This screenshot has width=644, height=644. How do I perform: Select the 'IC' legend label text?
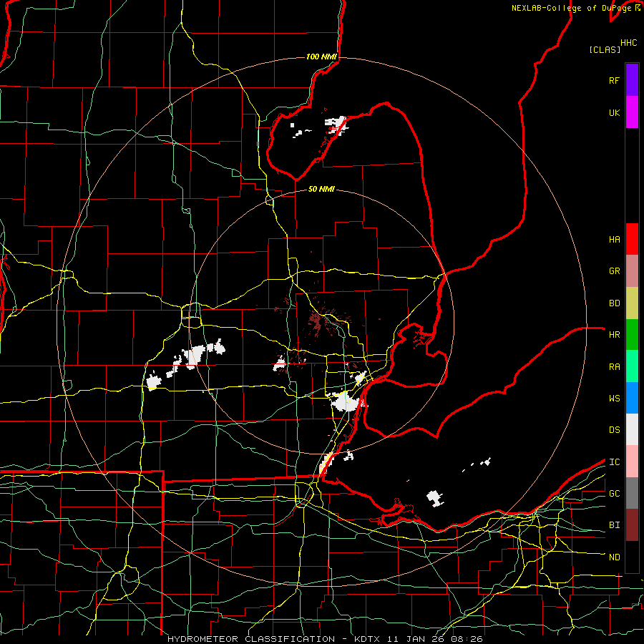click(614, 462)
